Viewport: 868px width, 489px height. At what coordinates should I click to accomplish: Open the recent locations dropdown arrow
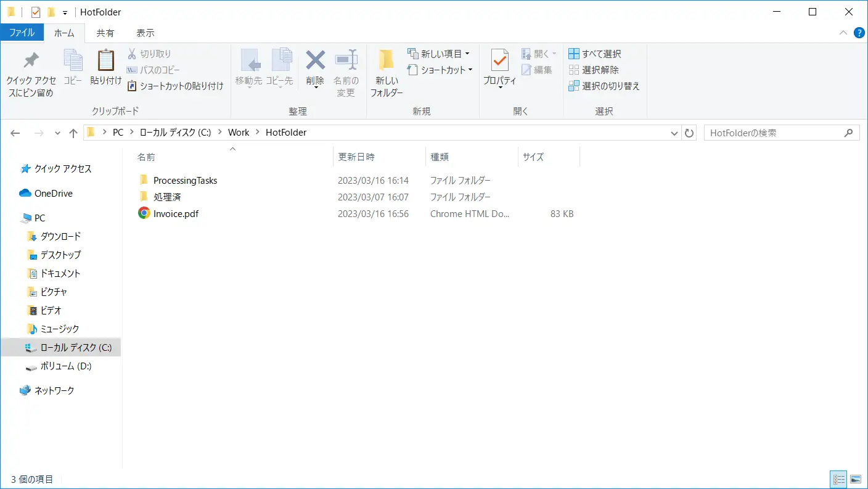[x=58, y=133]
